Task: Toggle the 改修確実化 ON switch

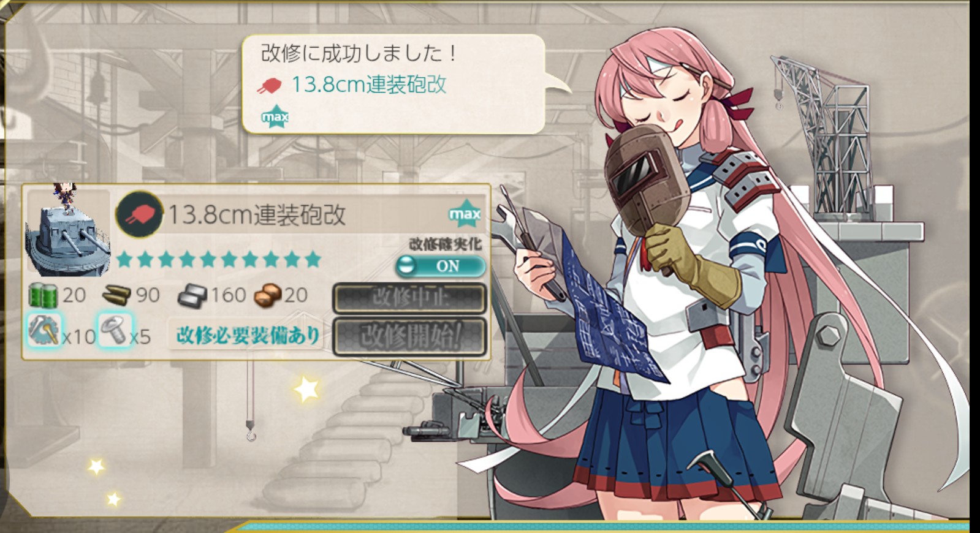Action: 441,266
